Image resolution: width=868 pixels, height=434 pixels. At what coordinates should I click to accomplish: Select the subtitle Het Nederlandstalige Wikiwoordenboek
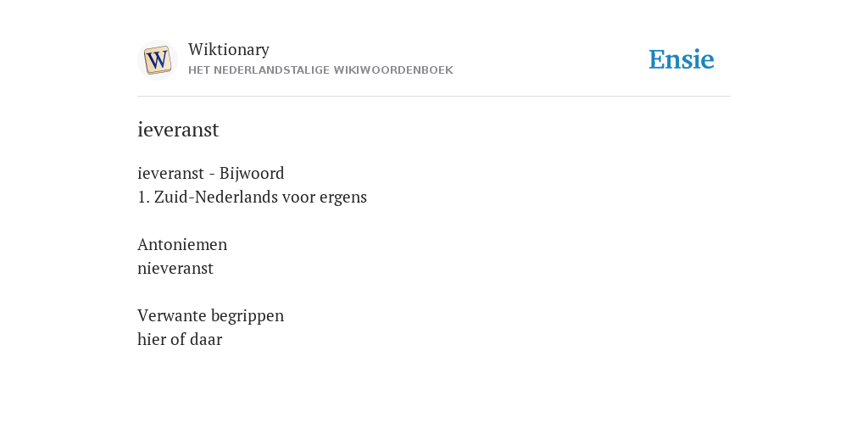tap(320, 70)
